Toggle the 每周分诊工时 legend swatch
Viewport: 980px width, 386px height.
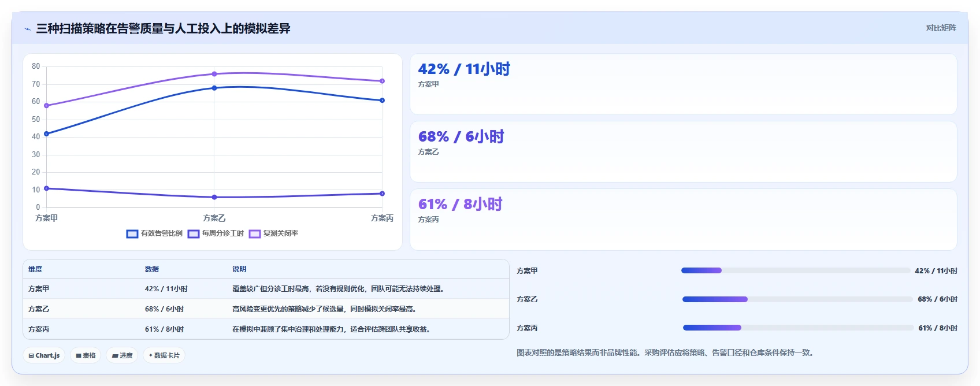tap(194, 233)
